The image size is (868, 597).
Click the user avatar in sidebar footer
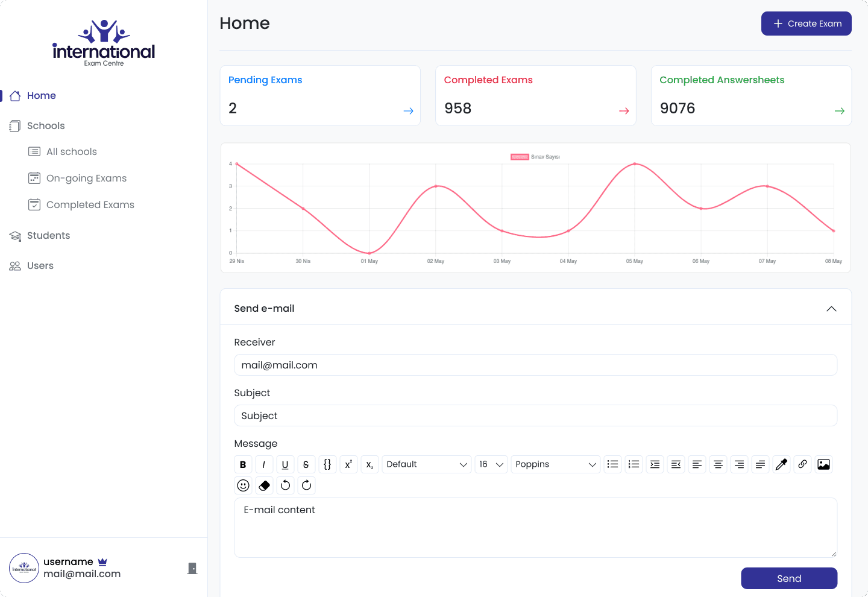tap(24, 568)
